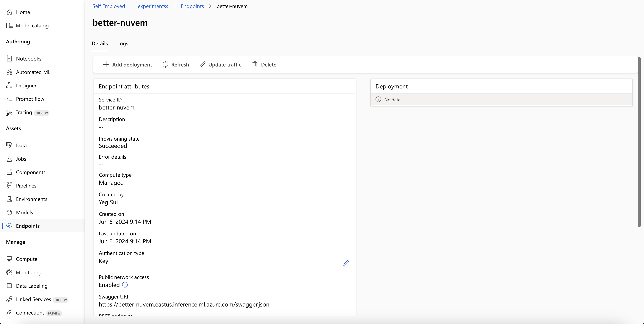This screenshot has height=324, width=644.
Task: Click the Delete trash button
Action: (264, 65)
